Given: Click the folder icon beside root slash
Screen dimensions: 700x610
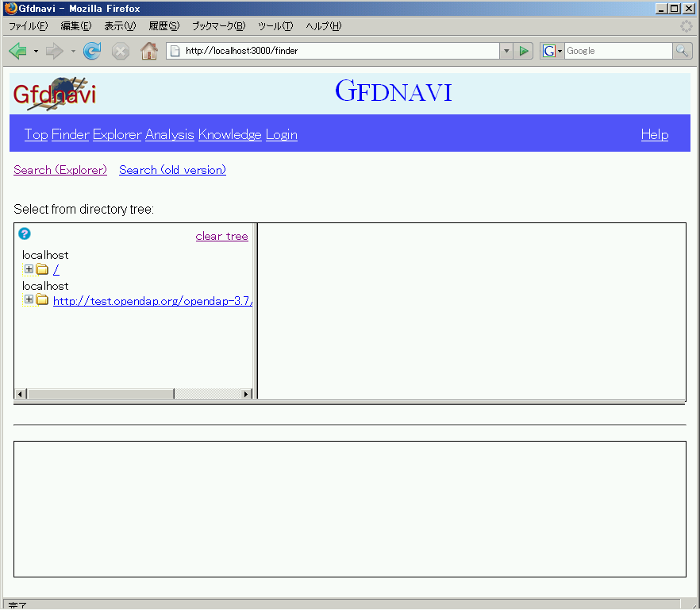Looking at the screenshot, I should [x=42, y=269].
